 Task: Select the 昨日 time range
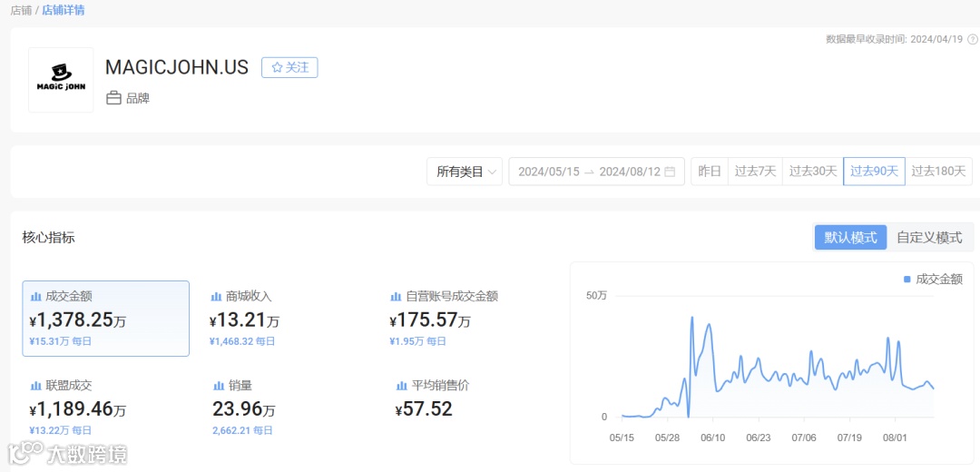pos(710,172)
